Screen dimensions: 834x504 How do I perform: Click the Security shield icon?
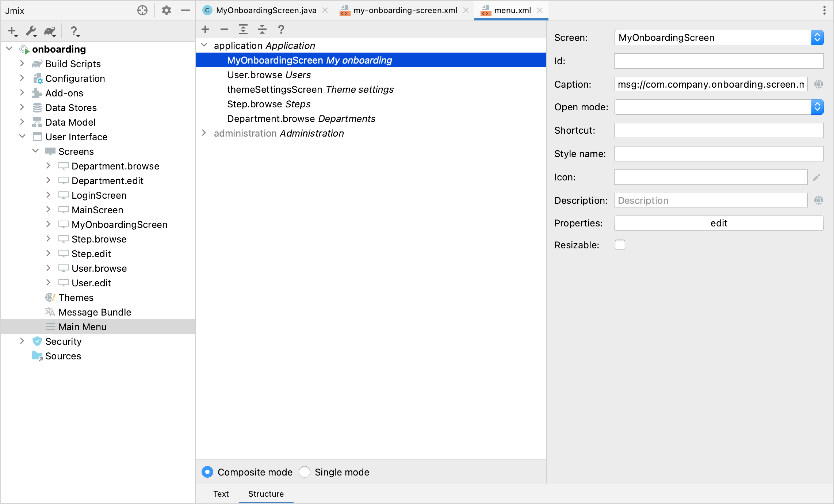[x=37, y=341]
